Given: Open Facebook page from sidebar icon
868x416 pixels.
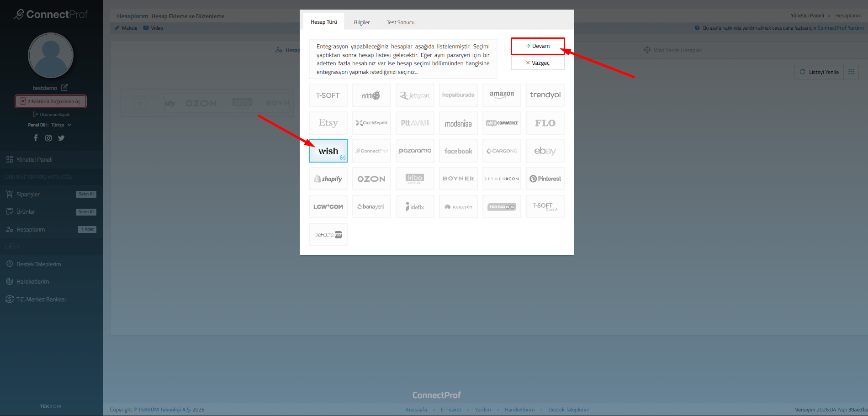Looking at the screenshot, I should click(36, 138).
